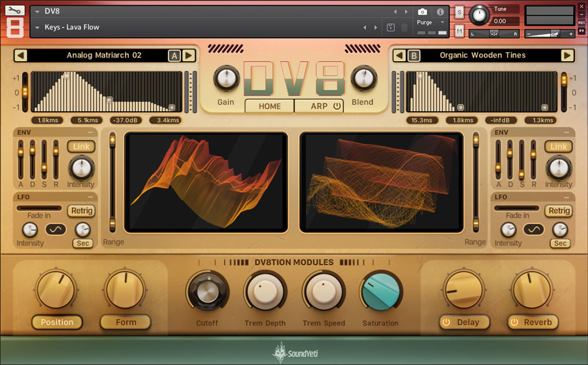Collapse the right LFO panel
Image resolution: width=588 pixels, height=365 pixels.
pyautogui.click(x=567, y=197)
